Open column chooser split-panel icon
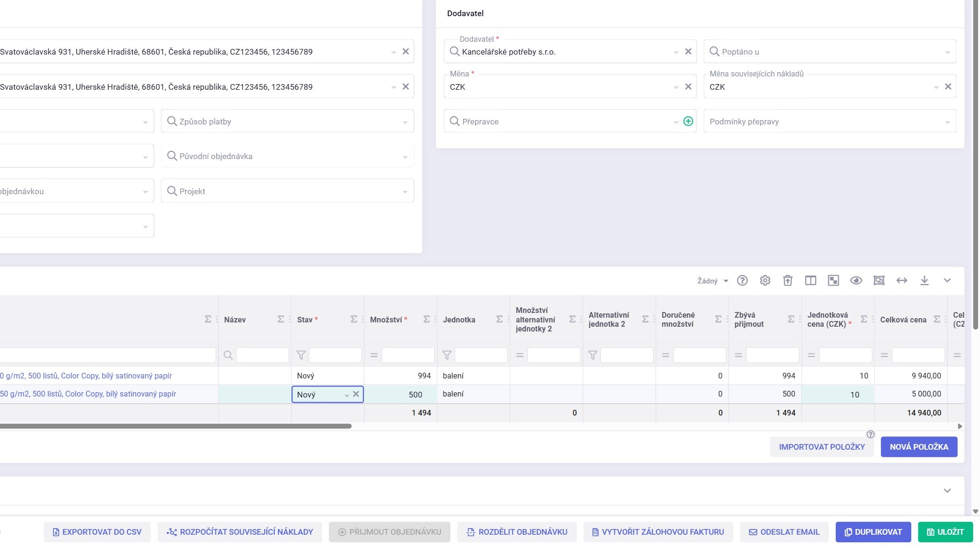The height and width of the screenshot is (548, 980). pyautogui.click(x=811, y=281)
